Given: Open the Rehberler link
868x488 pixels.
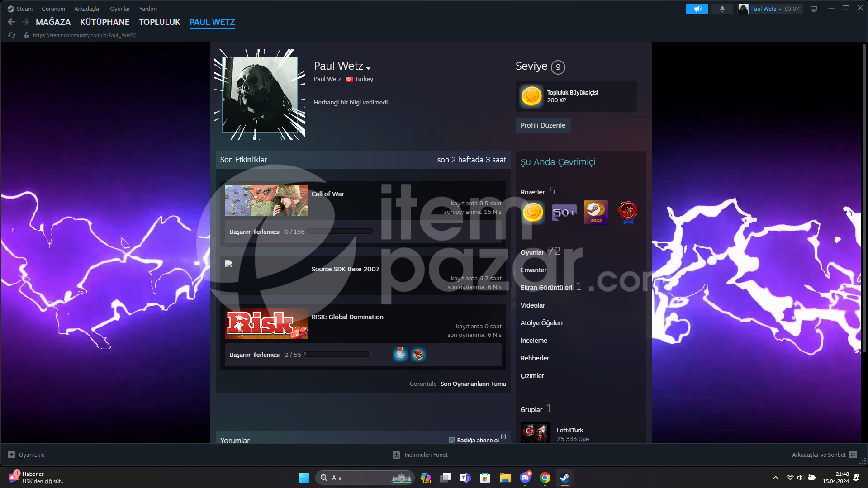Looking at the screenshot, I should click(535, 358).
